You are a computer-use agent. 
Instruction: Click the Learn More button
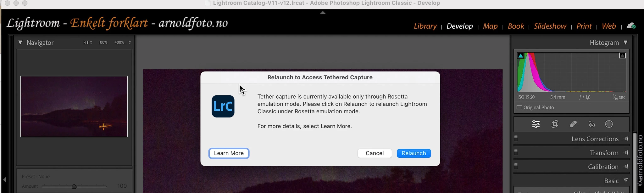[x=229, y=153]
